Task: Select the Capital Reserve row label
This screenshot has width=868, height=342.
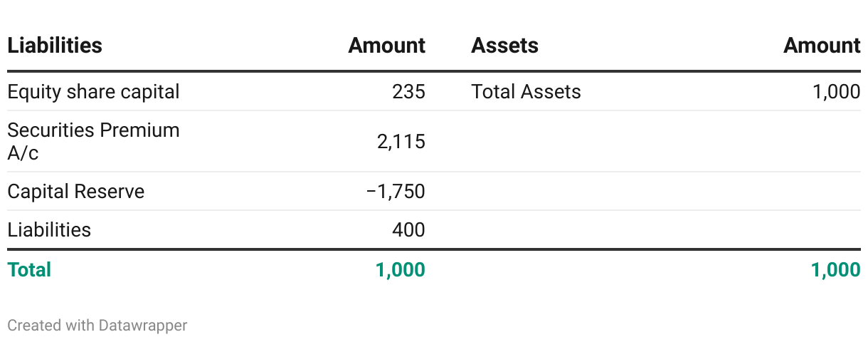Action: click(x=76, y=192)
